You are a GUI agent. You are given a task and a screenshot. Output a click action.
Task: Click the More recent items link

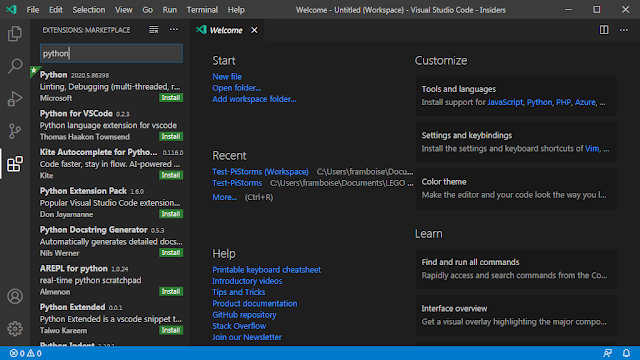pos(224,197)
